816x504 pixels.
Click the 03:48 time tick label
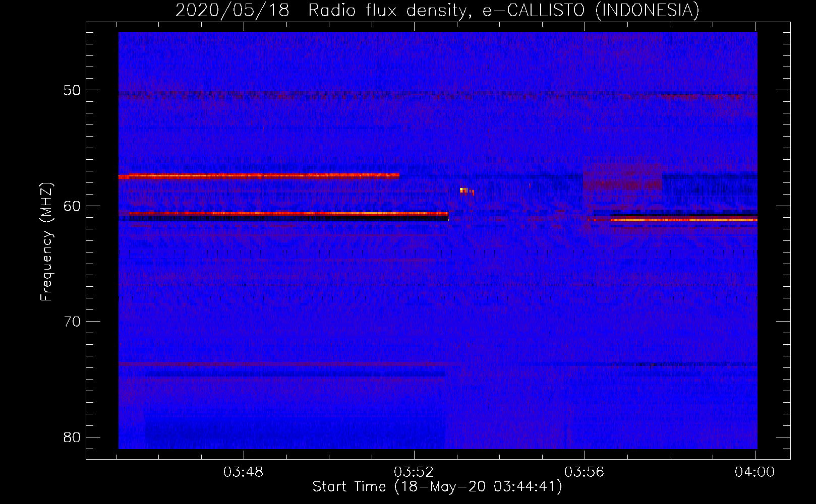pyautogui.click(x=244, y=472)
